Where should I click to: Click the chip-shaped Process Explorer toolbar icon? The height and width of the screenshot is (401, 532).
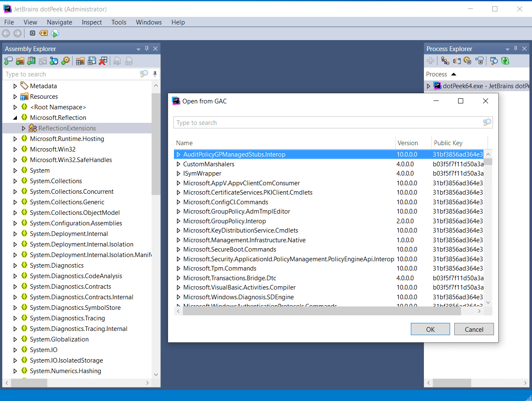[33, 33]
